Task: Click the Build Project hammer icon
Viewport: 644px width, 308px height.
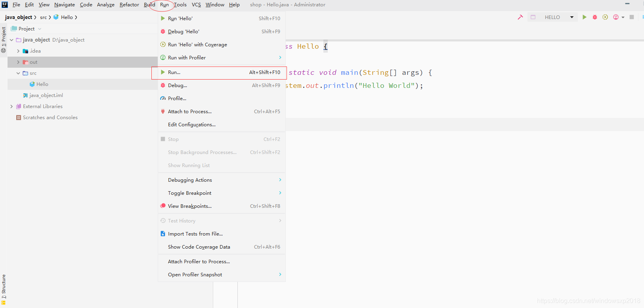Action: coord(520,17)
